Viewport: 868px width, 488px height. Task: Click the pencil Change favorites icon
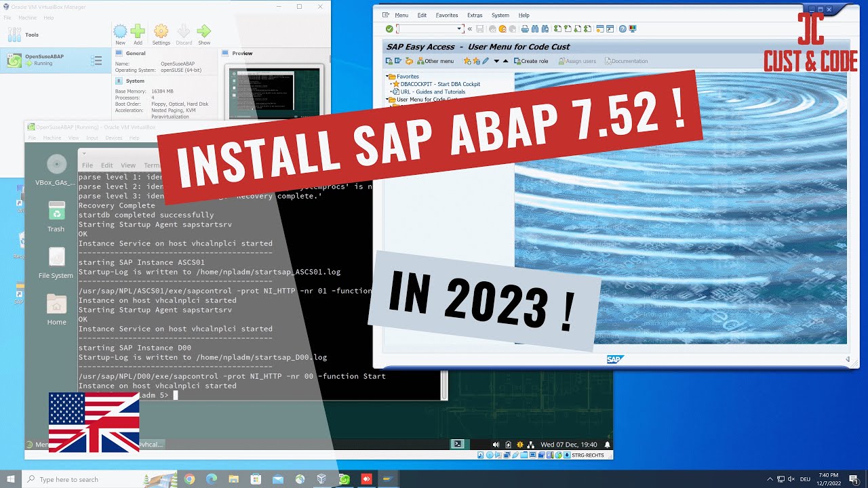pyautogui.click(x=486, y=61)
